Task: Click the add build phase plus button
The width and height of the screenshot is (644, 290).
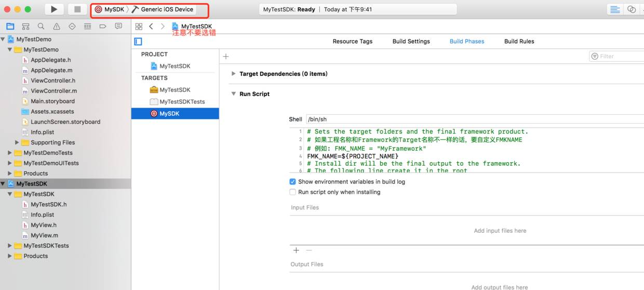Action: tap(226, 56)
